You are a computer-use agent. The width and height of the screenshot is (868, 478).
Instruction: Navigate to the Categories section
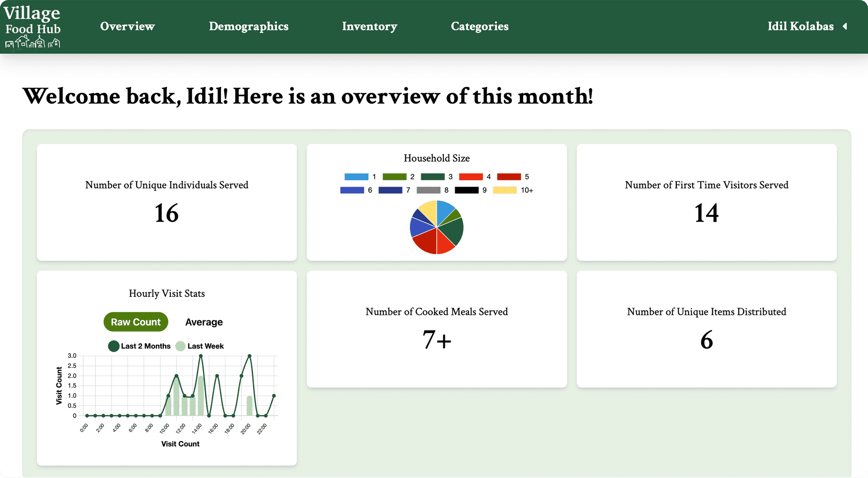coord(480,26)
